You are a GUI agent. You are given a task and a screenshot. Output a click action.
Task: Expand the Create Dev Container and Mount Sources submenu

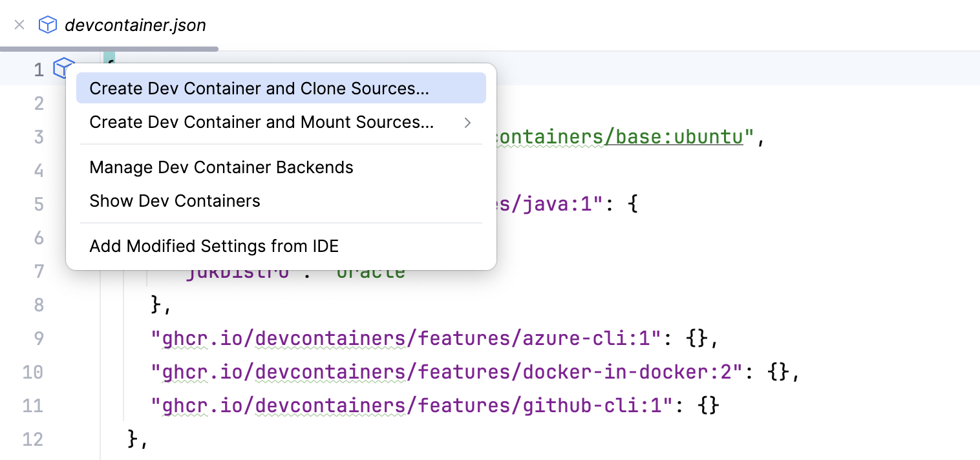[x=467, y=122]
